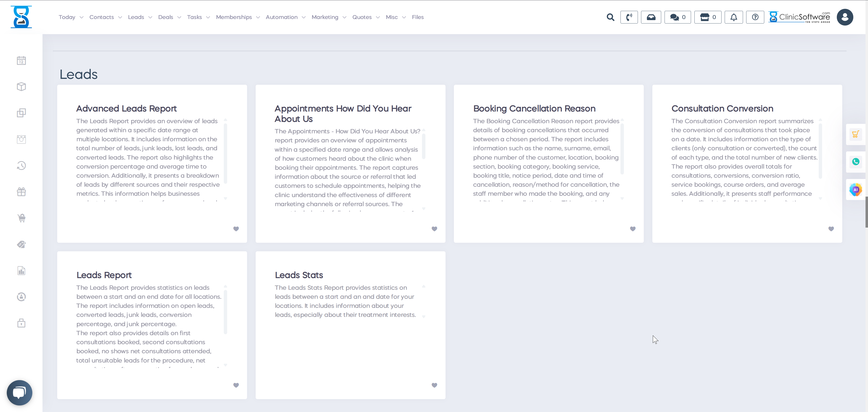
Task: Click the help question mark icon
Action: [755, 17]
